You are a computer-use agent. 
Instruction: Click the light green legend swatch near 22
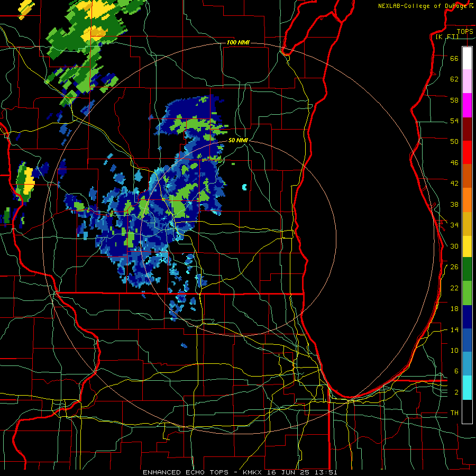[467, 293]
